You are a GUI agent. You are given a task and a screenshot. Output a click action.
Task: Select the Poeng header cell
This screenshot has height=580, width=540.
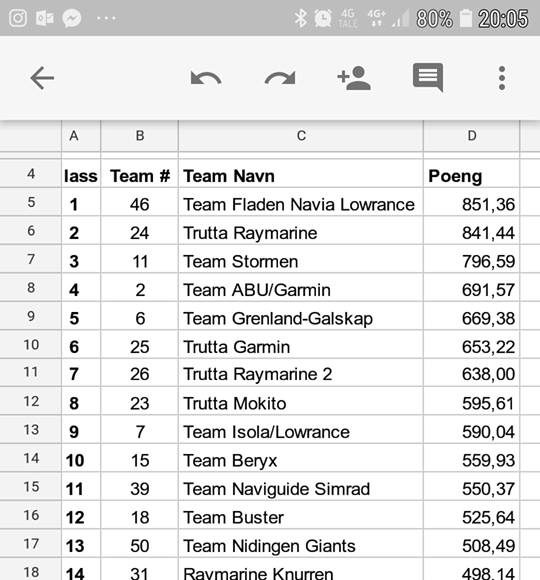472,176
